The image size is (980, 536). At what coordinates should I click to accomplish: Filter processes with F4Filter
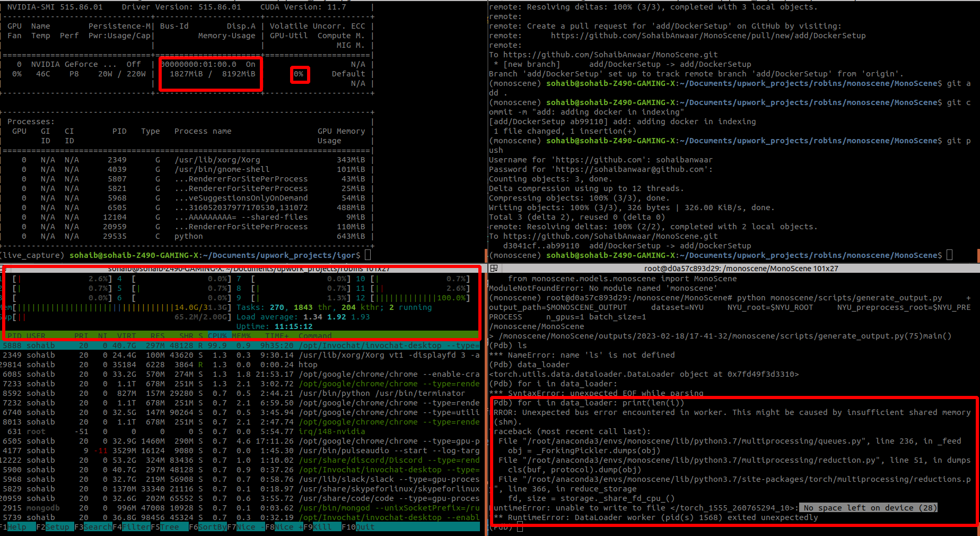point(132,526)
